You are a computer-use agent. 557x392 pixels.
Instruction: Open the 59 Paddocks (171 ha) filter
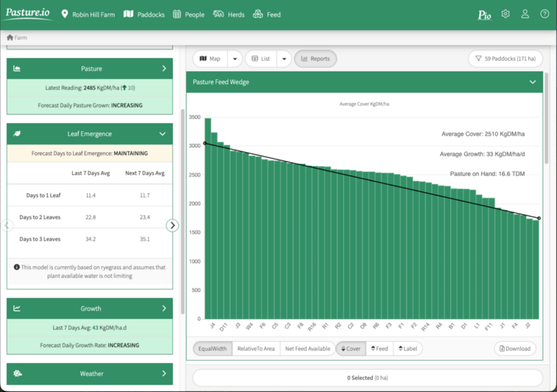[505, 58]
